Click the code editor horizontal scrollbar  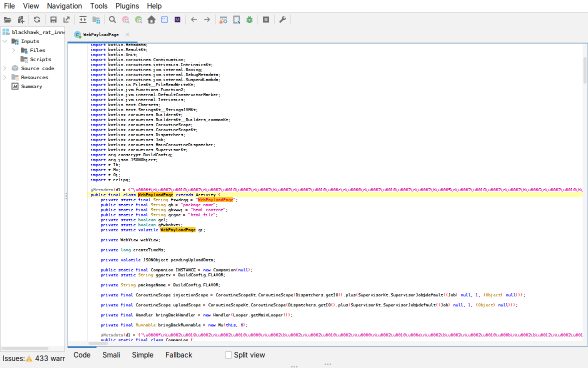pos(98,343)
